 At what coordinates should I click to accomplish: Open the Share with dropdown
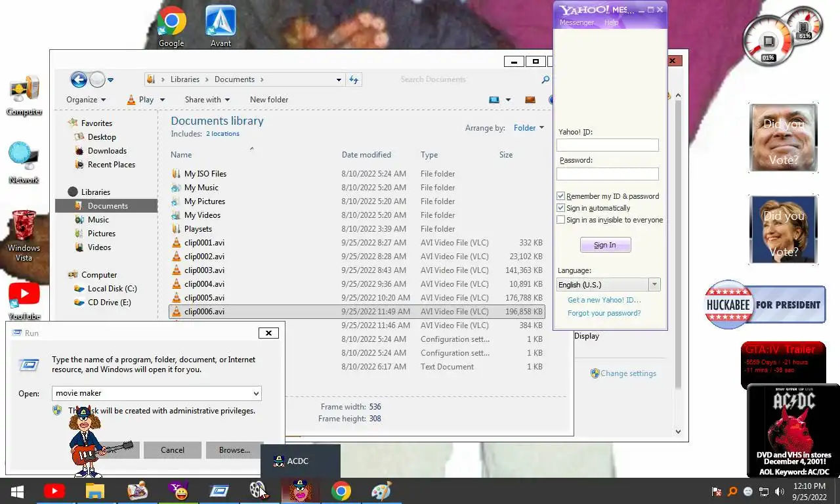[207, 100]
